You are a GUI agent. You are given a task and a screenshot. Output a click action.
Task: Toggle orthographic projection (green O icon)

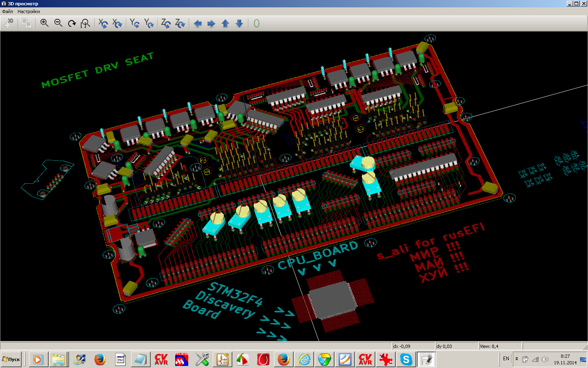click(256, 23)
